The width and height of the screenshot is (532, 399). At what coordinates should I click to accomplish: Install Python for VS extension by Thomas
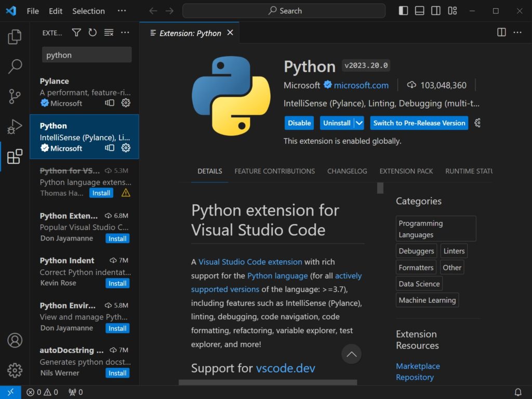(101, 193)
